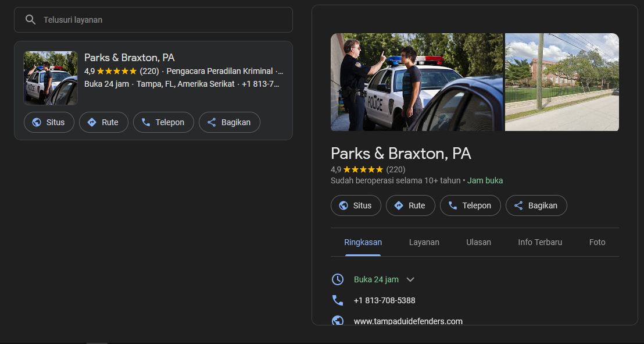The height and width of the screenshot is (344, 644).
Task: Click Pengacara Peradilan Kriminal text
Action: click(x=220, y=71)
